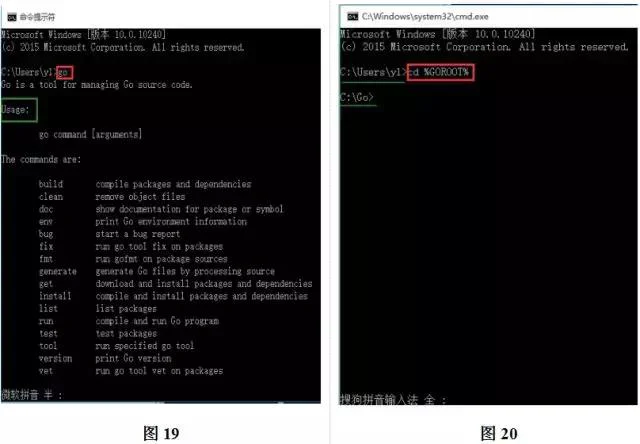The height and width of the screenshot is (444, 640).
Task: Click the 'version' command entry
Action: (x=56, y=358)
